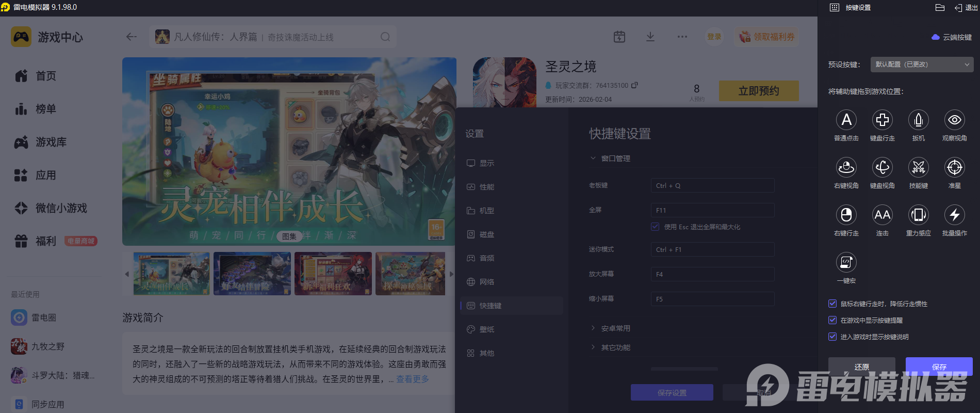The image size is (980, 413).
Task: Open the three-dot more menu
Action: pyautogui.click(x=682, y=37)
